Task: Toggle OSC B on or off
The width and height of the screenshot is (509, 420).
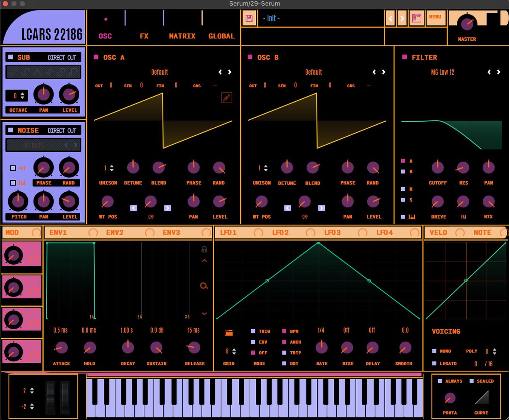Action: coord(250,57)
